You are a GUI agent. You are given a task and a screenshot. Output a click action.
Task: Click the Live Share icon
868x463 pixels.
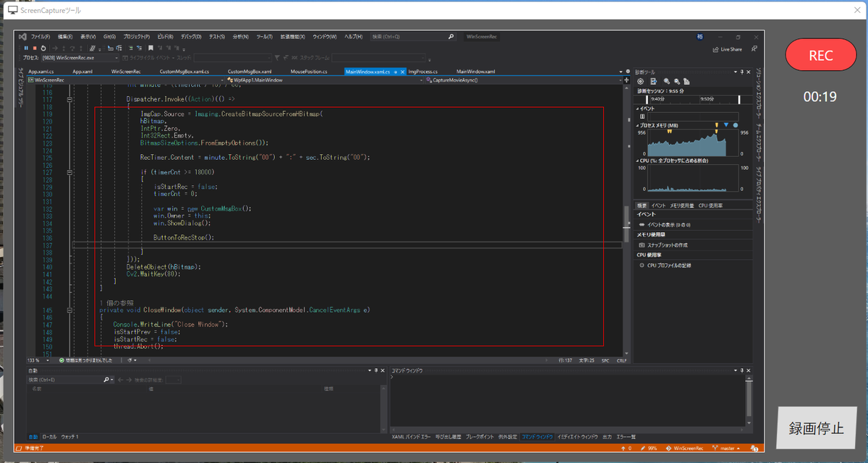[715, 49]
